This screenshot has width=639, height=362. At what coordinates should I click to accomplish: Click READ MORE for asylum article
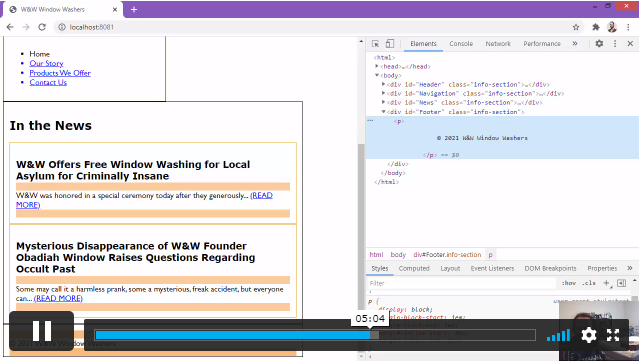pyautogui.click(x=261, y=195)
